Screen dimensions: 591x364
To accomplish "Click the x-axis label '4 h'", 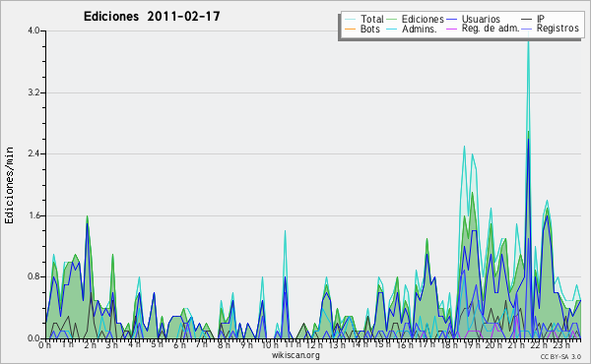I will (134, 344).
